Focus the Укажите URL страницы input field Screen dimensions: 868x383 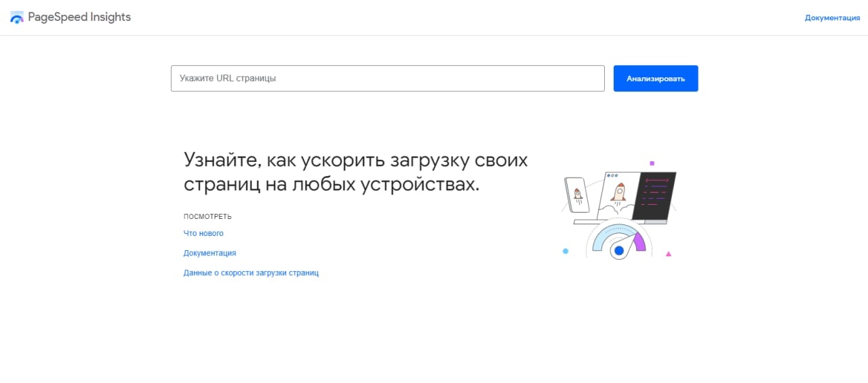point(387,78)
